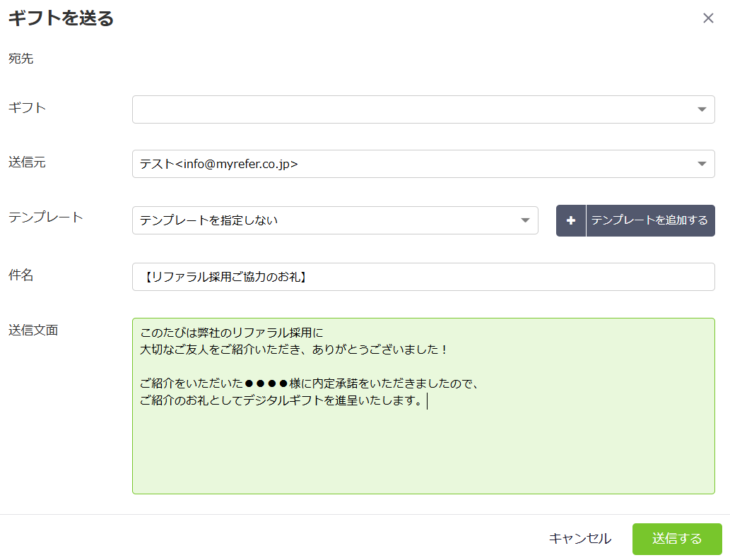Focus the 件名 subject input field
Viewport: 730px width, 560px height.
(423, 277)
